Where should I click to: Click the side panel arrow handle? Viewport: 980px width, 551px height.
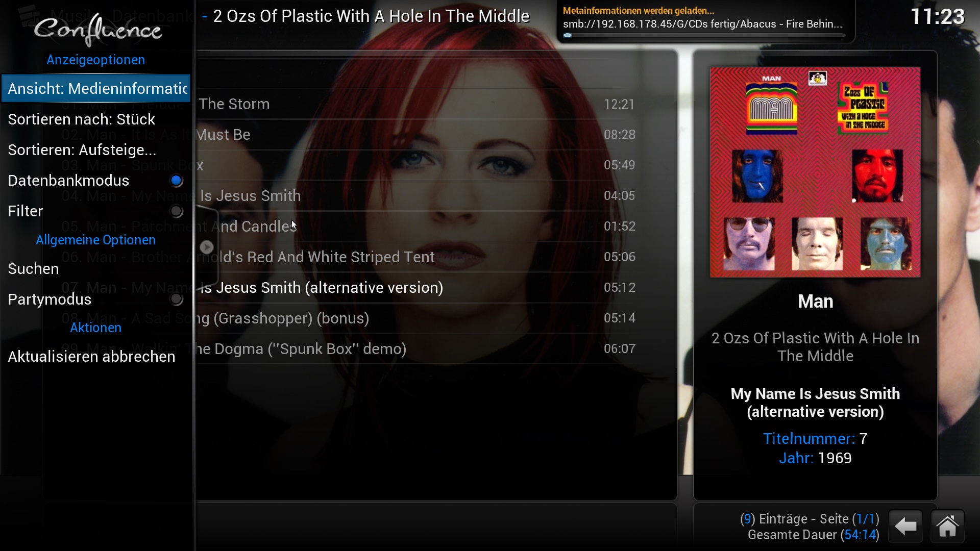(x=207, y=247)
